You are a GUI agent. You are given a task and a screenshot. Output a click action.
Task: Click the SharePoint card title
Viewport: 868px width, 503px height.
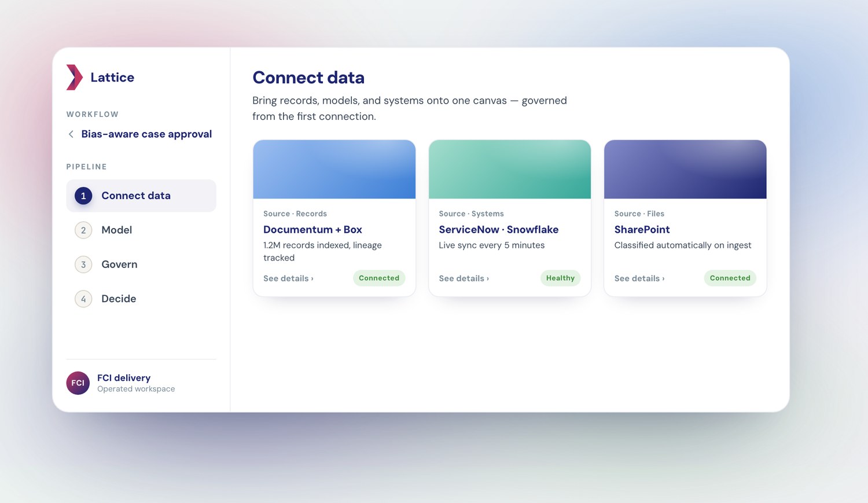click(x=642, y=230)
